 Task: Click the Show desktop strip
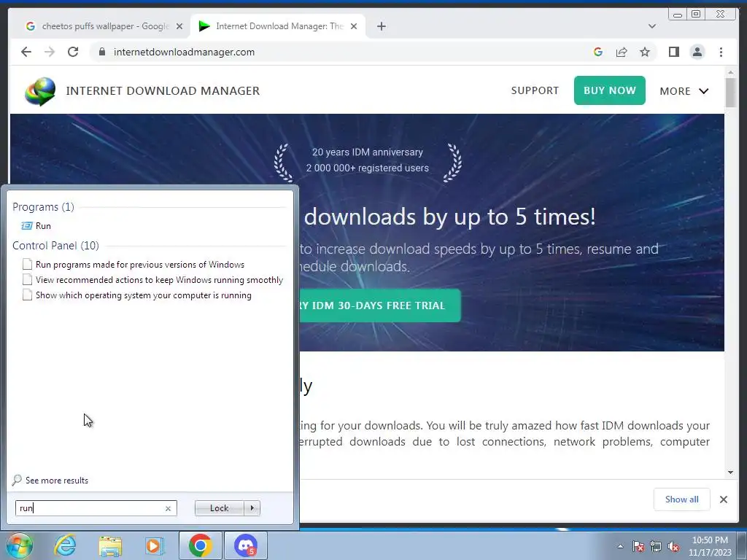(743, 545)
